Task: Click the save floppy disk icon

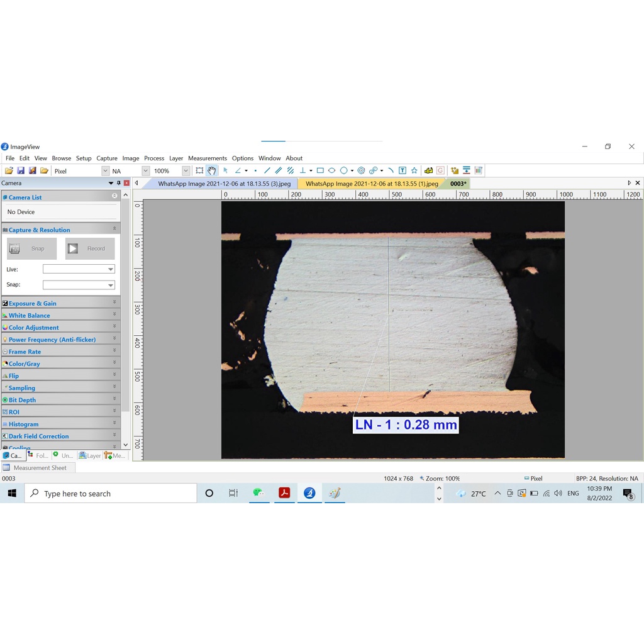Action: point(21,170)
